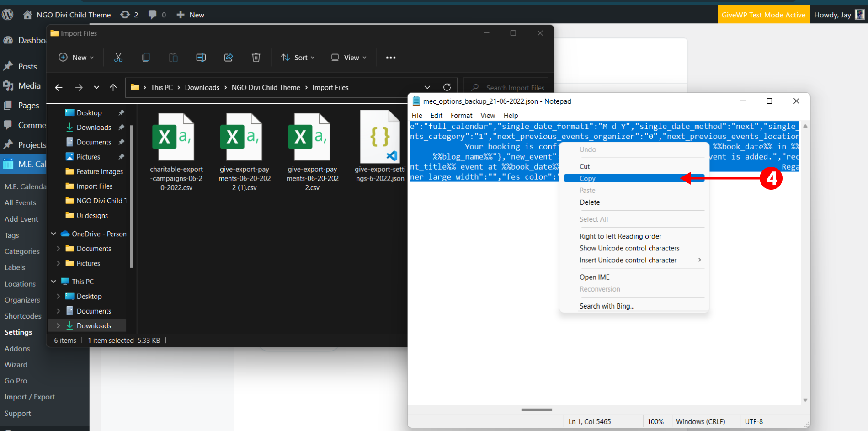Click the Notepad horizontal scrollbar thumb
This screenshot has height=431, width=868.
point(537,410)
